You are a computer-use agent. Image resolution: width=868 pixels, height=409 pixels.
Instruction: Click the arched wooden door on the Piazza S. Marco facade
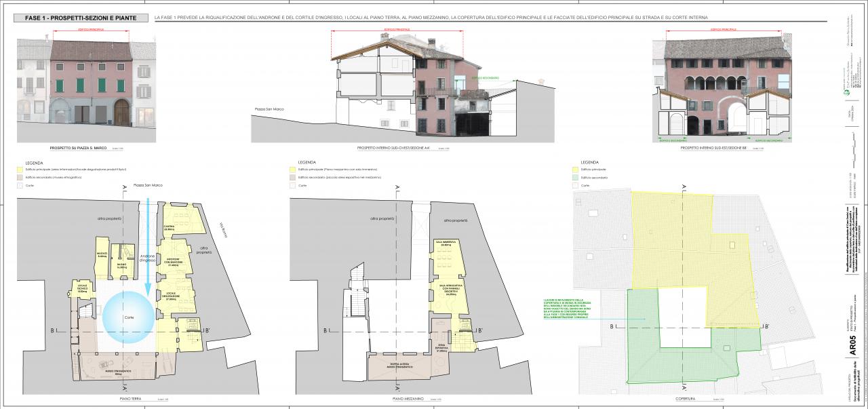pyautogui.click(x=122, y=113)
